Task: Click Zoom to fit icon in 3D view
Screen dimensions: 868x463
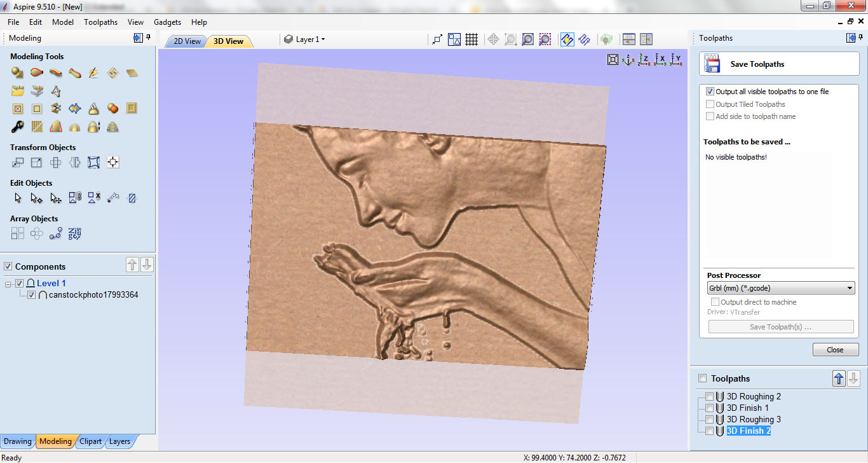Action: (613, 60)
